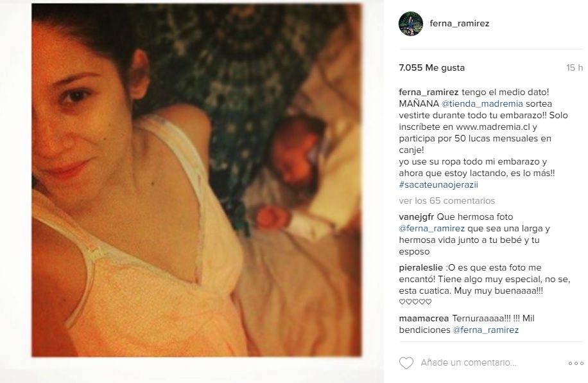
Task: Click the Añade un comentario input field
Action: click(469, 362)
